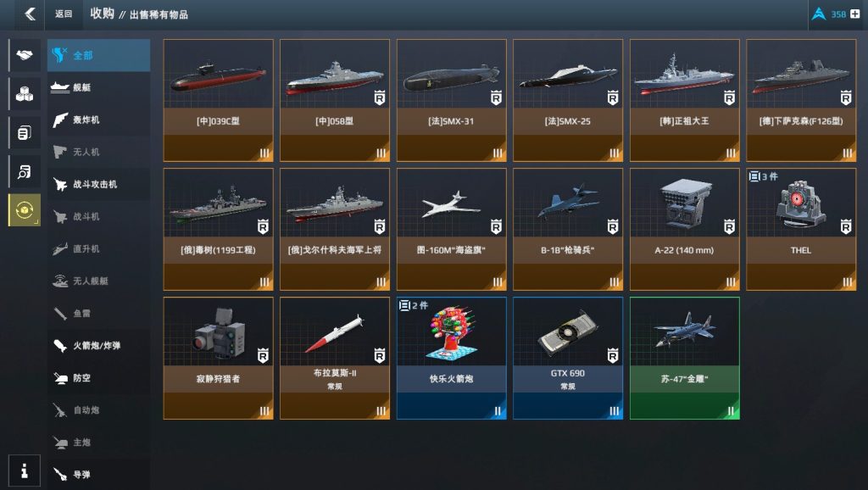
Task: Select the yellow recycle sell sidebar icon
Action: 25,210
